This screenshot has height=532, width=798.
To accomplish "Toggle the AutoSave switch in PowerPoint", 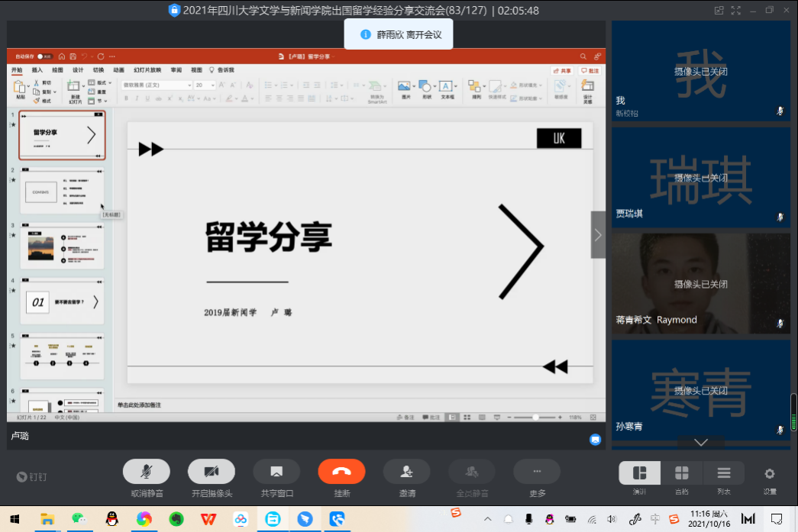I will click(x=45, y=56).
